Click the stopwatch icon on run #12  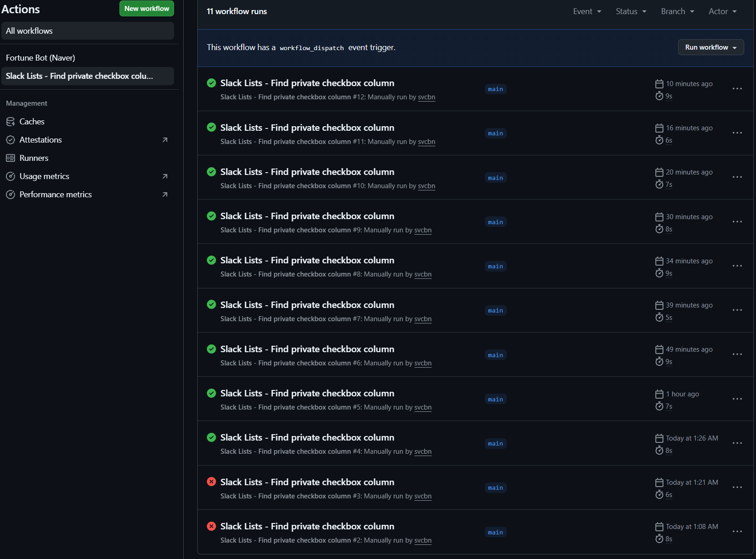[x=659, y=96]
